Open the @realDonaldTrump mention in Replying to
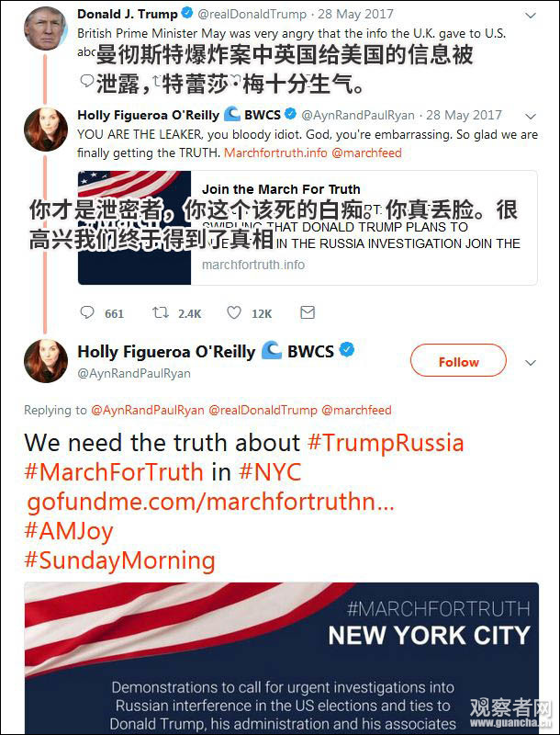This screenshot has width=560, height=735. 263,410
